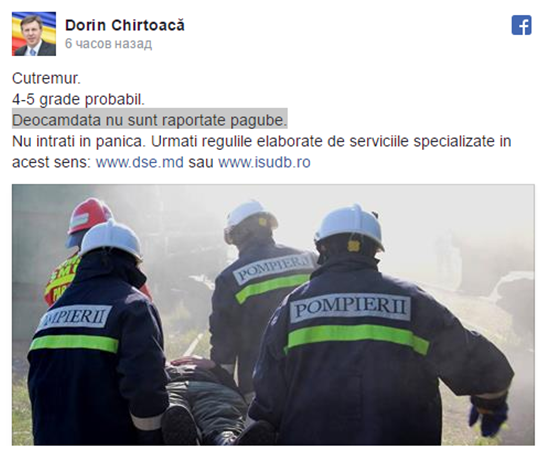Image resolution: width=545 pixels, height=454 pixels.
Task: Click the highlighted "Deocamdata nu sunt raportate pagube" sentence
Action: (150, 120)
